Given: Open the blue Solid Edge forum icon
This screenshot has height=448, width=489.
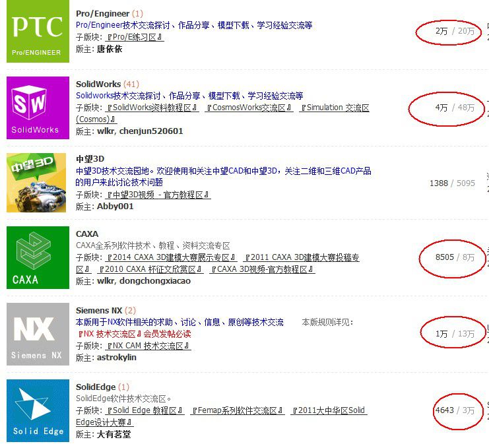Looking at the screenshot, I should click(x=38, y=410).
